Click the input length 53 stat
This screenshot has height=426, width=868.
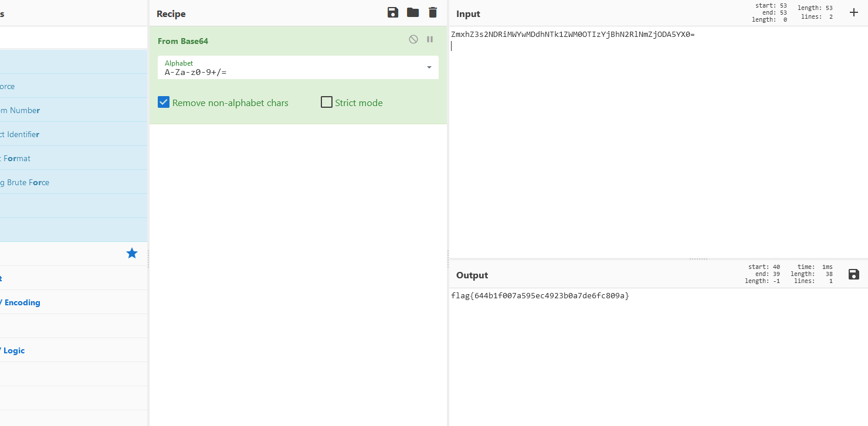[x=815, y=8]
